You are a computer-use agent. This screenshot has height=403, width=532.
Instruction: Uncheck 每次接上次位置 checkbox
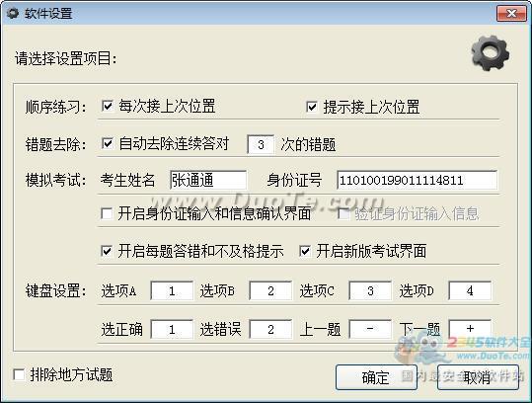[x=107, y=106]
